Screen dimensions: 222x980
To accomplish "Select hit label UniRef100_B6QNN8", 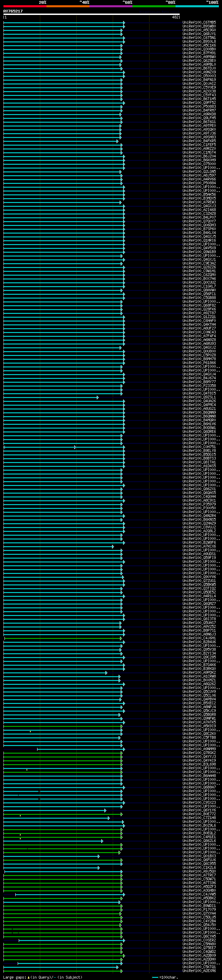I will pyautogui.click(x=199, y=416).
